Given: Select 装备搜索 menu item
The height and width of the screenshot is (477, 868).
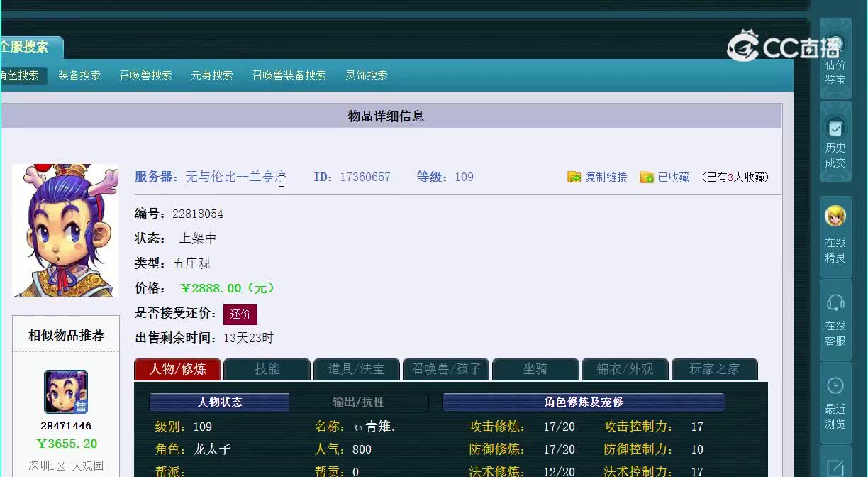Looking at the screenshot, I should 79,75.
